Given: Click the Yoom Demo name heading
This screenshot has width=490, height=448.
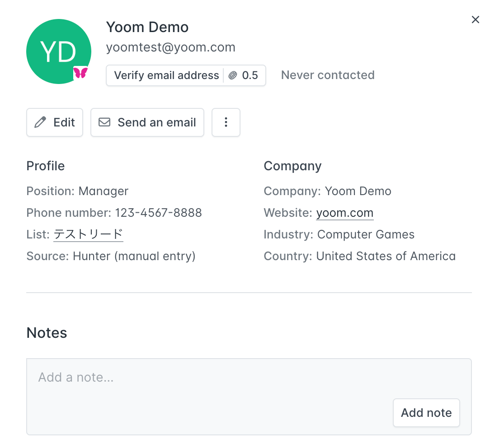Looking at the screenshot, I should 147,27.
